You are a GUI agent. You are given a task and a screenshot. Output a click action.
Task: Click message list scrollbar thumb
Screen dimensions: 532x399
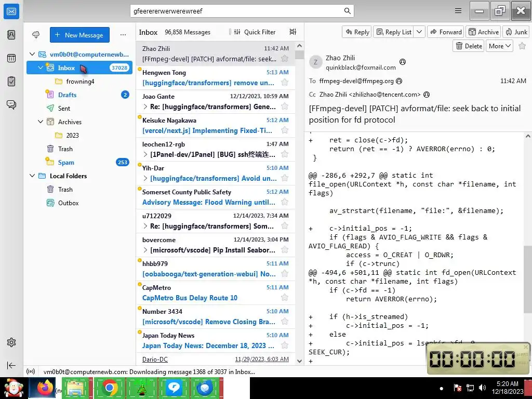click(299, 54)
